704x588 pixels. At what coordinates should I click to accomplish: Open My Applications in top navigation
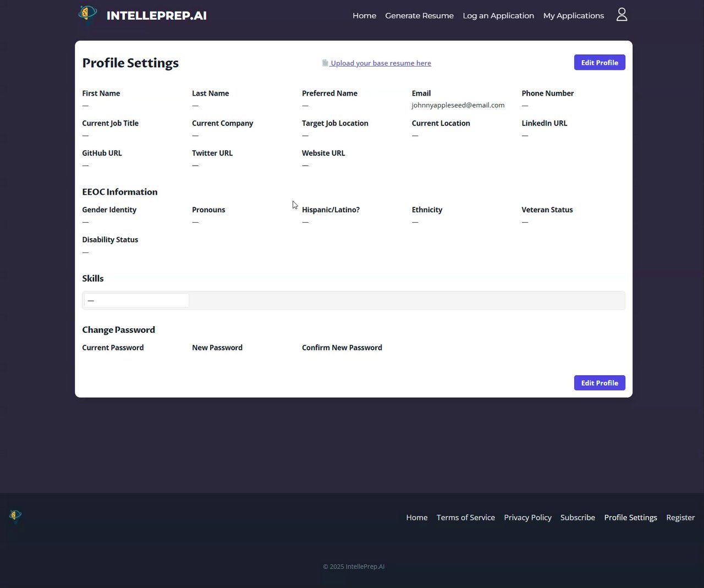(x=574, y=15)
